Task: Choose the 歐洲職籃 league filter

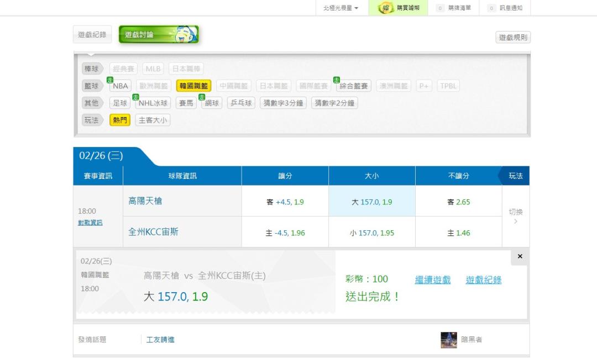Action: (x=154, y=86)
